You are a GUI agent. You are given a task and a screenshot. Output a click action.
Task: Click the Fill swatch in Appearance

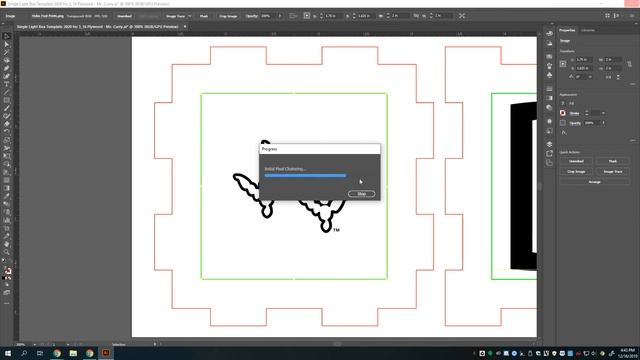[x=563, y=103]
